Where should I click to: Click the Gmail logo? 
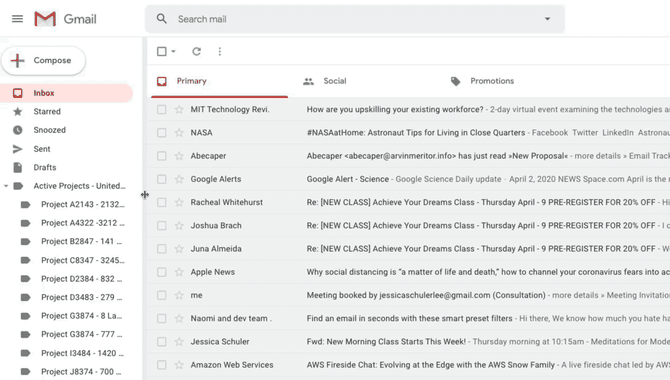(x=65, y=19)
